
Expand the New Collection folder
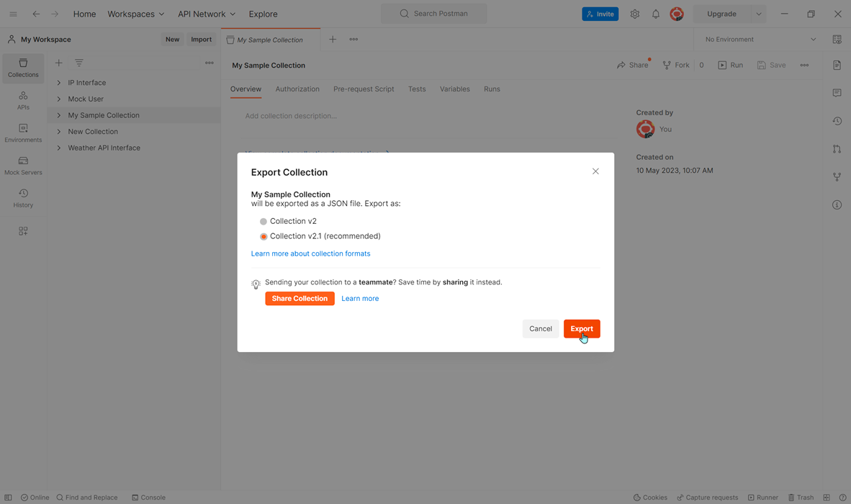click(x=58, y=132)
